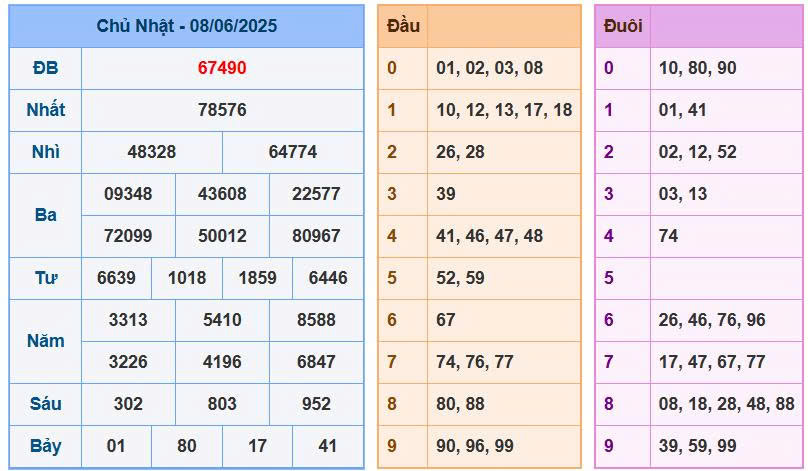Click Đuôi row values '01, 41'

[682, 110]
